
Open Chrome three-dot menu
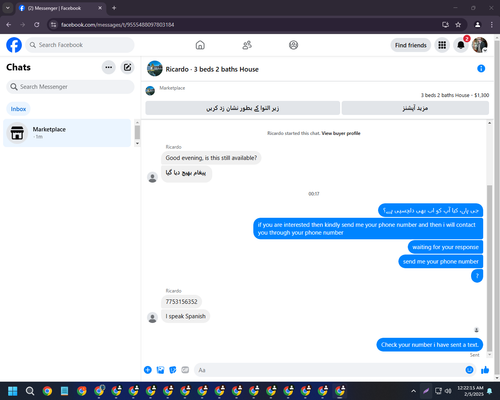492,25
